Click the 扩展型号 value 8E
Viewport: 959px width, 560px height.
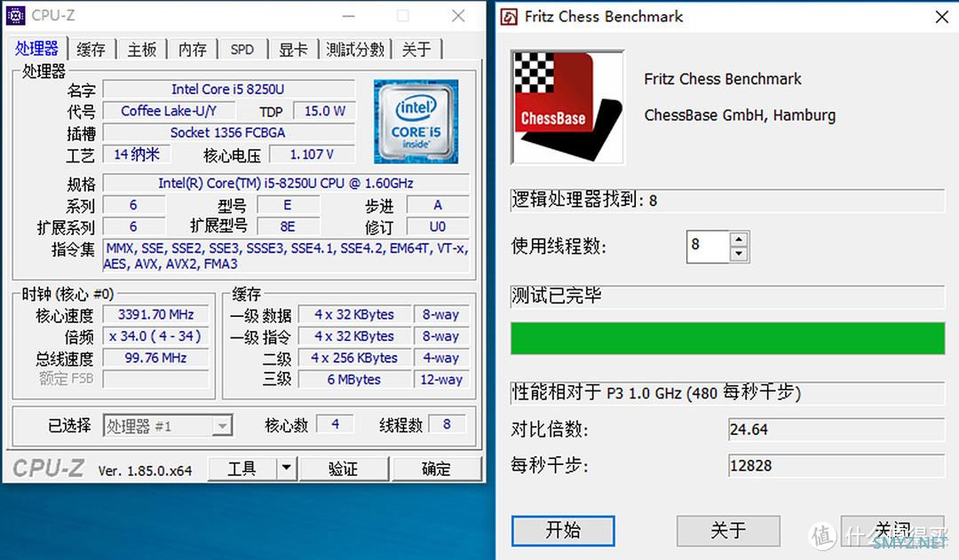click(x=288, y=227)
